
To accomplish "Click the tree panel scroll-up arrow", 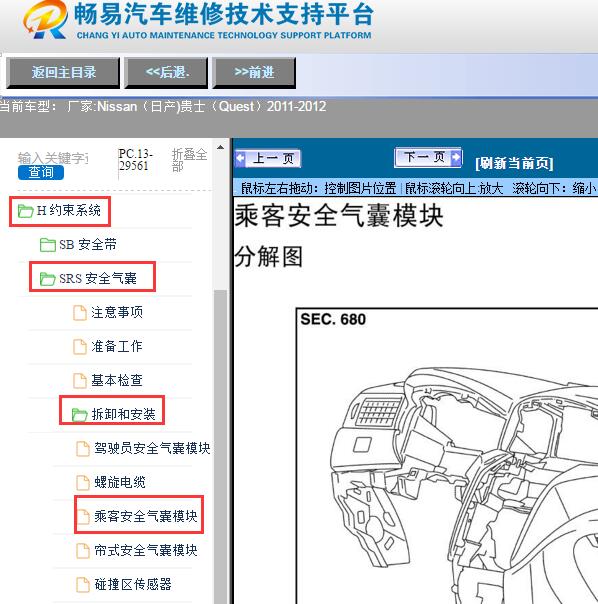I will 220,148.
